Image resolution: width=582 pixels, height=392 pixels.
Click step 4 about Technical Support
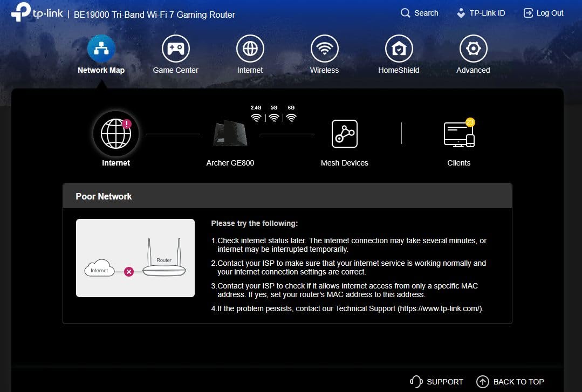point(347,308)
